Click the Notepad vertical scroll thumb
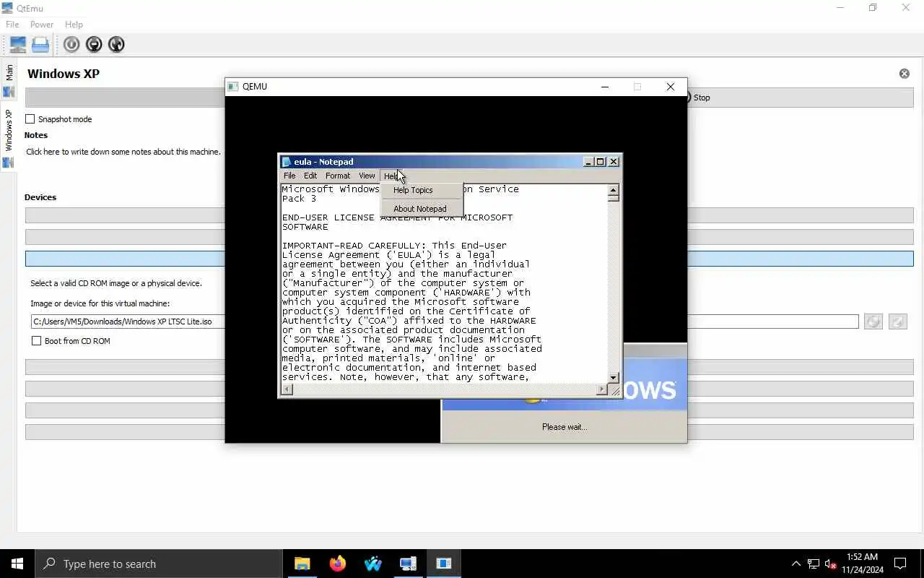Image resolution: width=924 pixels, height=578 pixels. [x=614, y=198]
